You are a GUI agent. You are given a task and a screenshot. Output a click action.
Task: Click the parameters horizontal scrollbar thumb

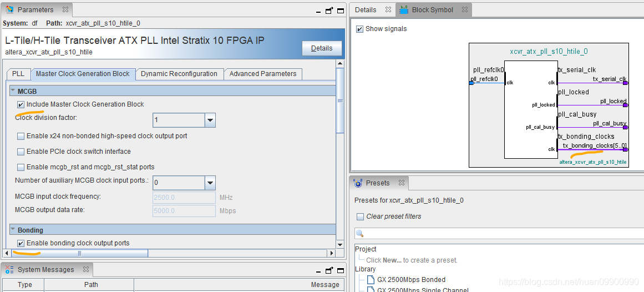point(79,253)
